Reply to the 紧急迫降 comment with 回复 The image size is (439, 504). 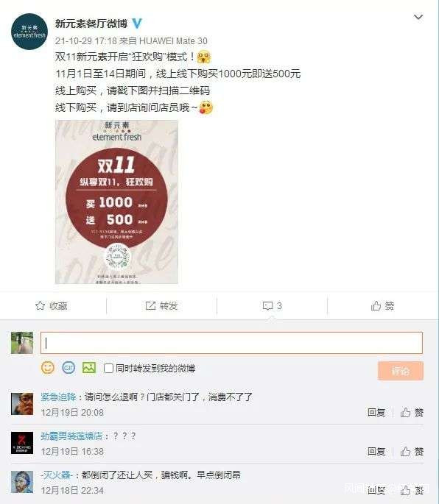pyautogui.click(x=376, y=412)
